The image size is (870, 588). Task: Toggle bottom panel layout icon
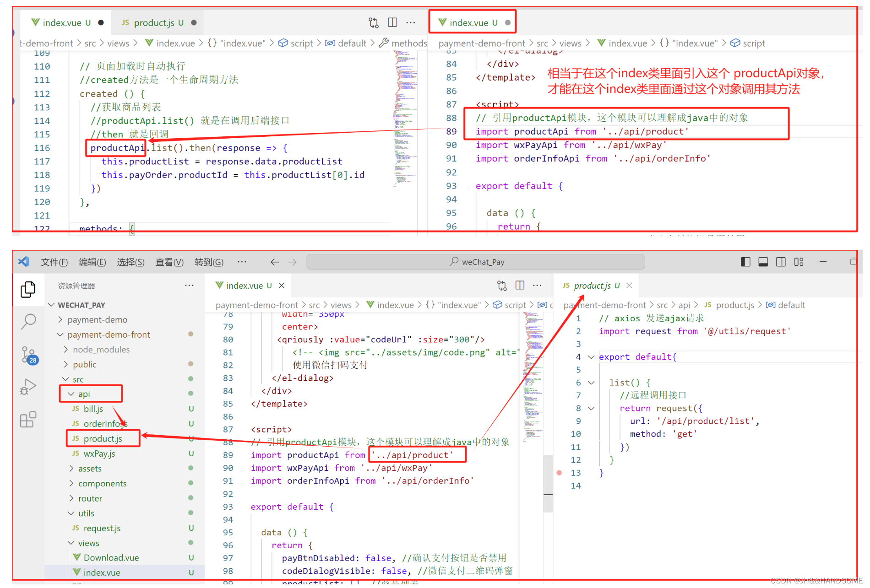pyautogui.click(x=763, y=262)
